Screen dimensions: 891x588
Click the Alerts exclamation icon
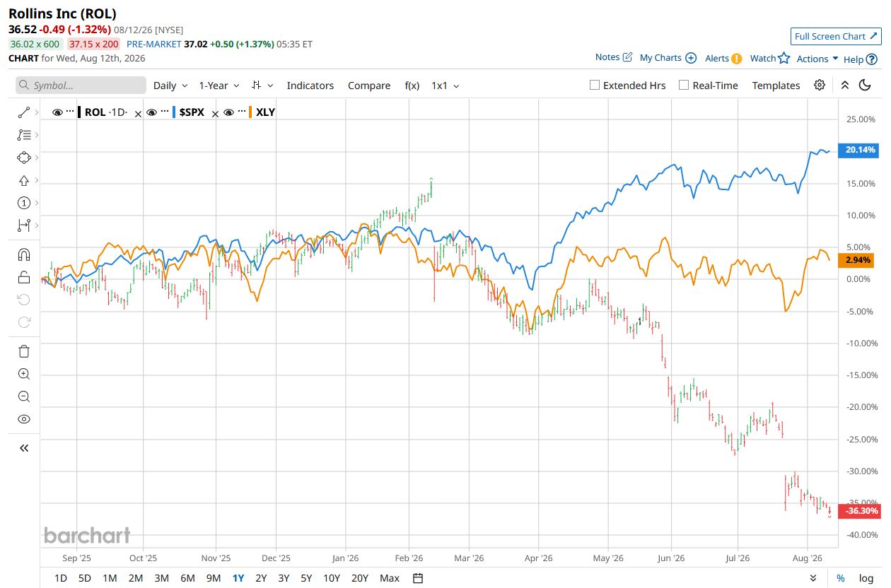point(736,59)
